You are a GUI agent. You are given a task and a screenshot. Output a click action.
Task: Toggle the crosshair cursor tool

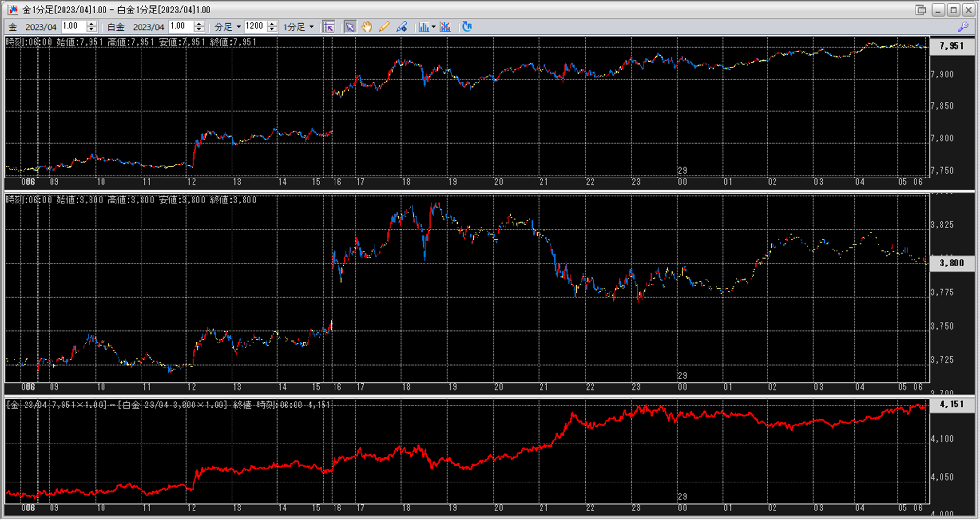(329, 27)
